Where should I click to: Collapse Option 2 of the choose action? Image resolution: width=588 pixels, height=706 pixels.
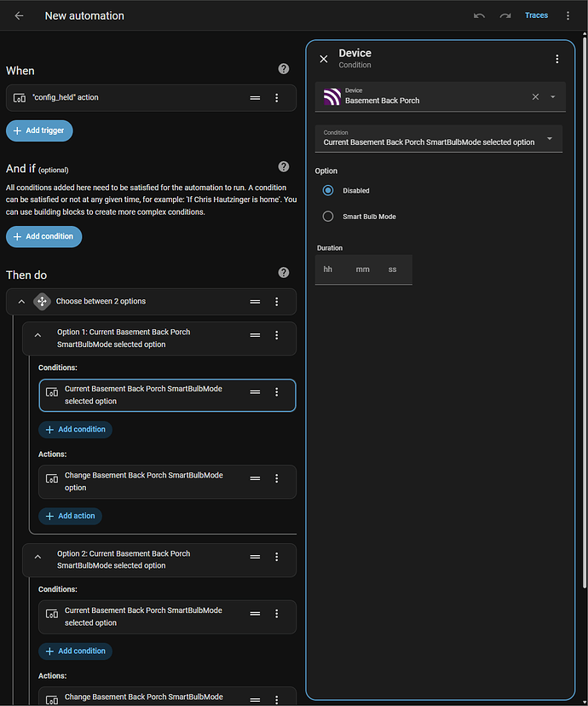click(37, 557)
